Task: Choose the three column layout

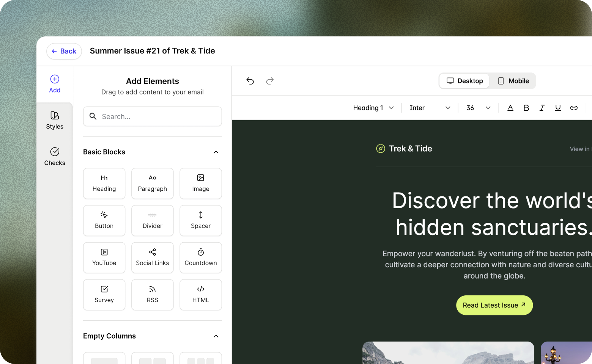Action: (201, 358)
